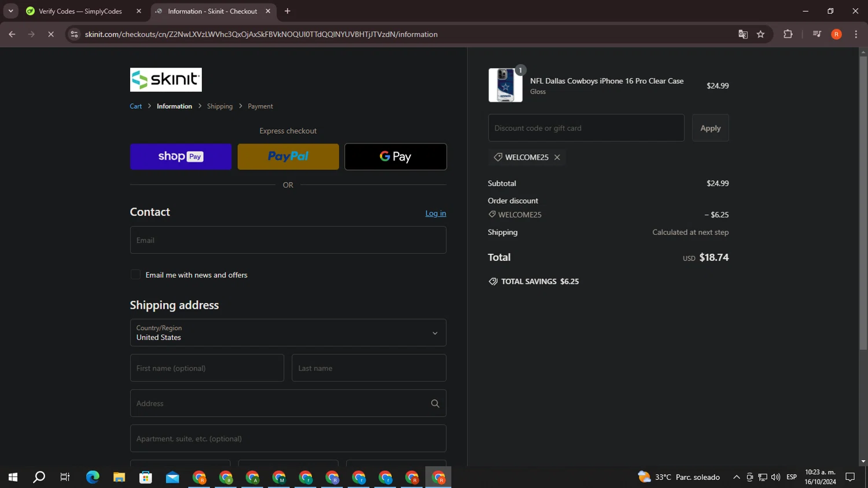
Task: Open the Mail app from the taskbar
Action: (172, 477)
